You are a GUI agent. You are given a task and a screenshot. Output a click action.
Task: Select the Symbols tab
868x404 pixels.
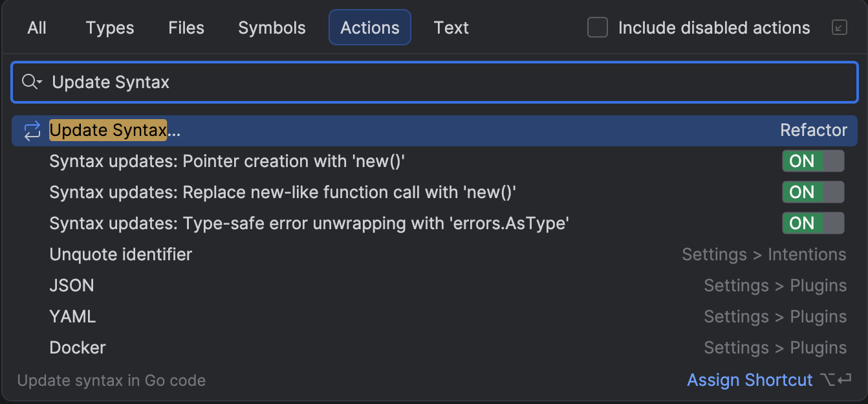[272, 28]
